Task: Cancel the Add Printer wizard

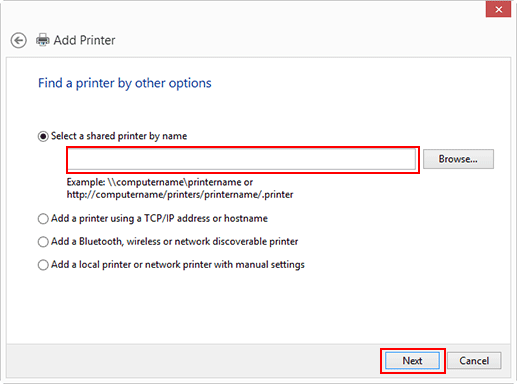Action: [474, 361]
